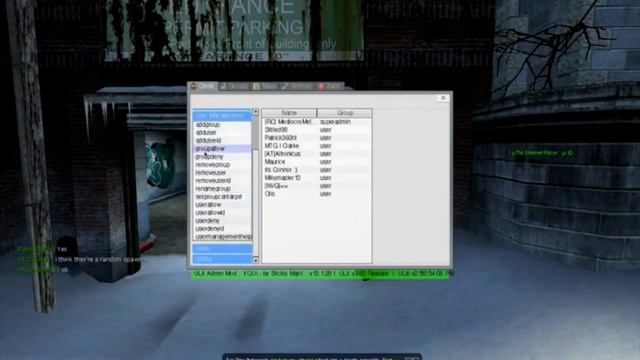Viewport: 640px width, 360px height.
Task: Select player Patrick360nl in the list
Action: coord(317,138)
